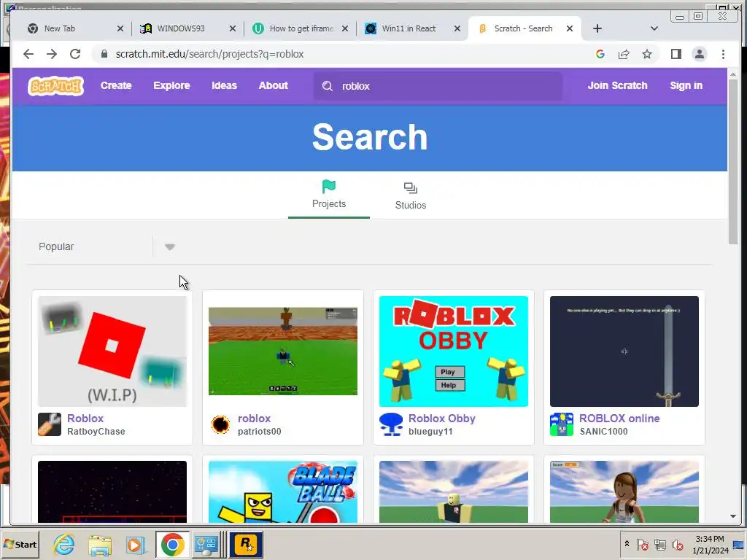This screenshot has height=560, width=747.
Task: Reload the Scratch search page
Action: pyautogui.click(x=75, y=54)
